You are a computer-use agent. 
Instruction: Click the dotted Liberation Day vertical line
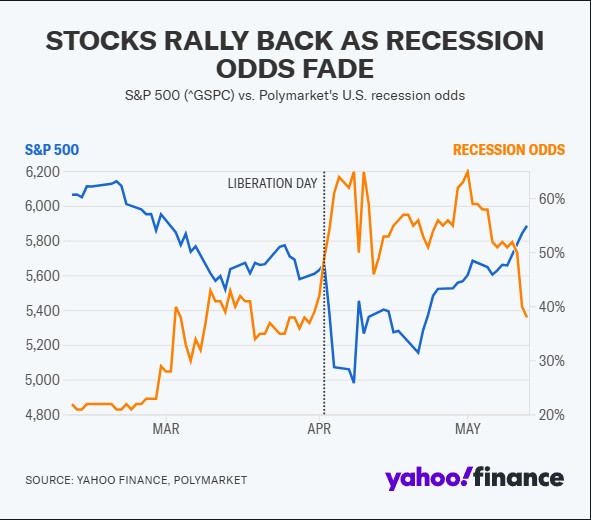(x=324, y=293)
